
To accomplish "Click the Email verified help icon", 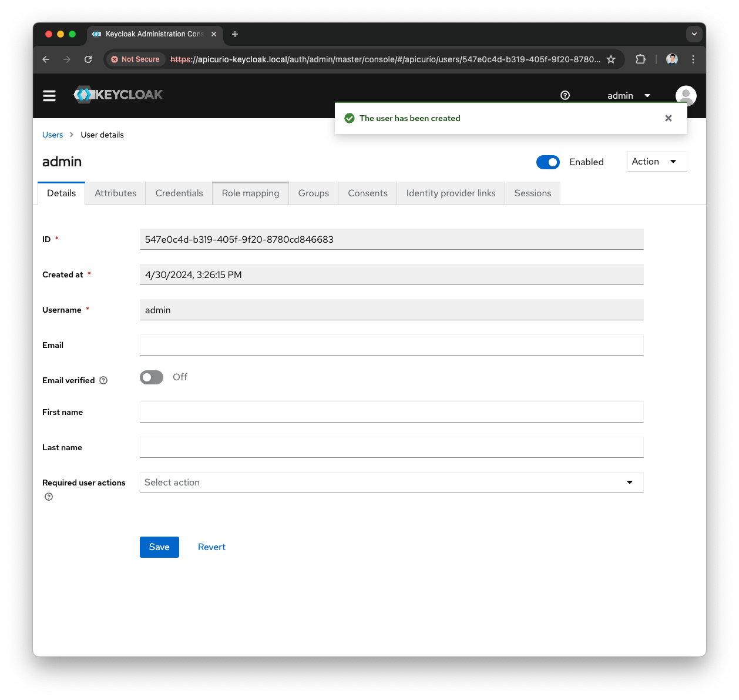I will pos(103,380).
